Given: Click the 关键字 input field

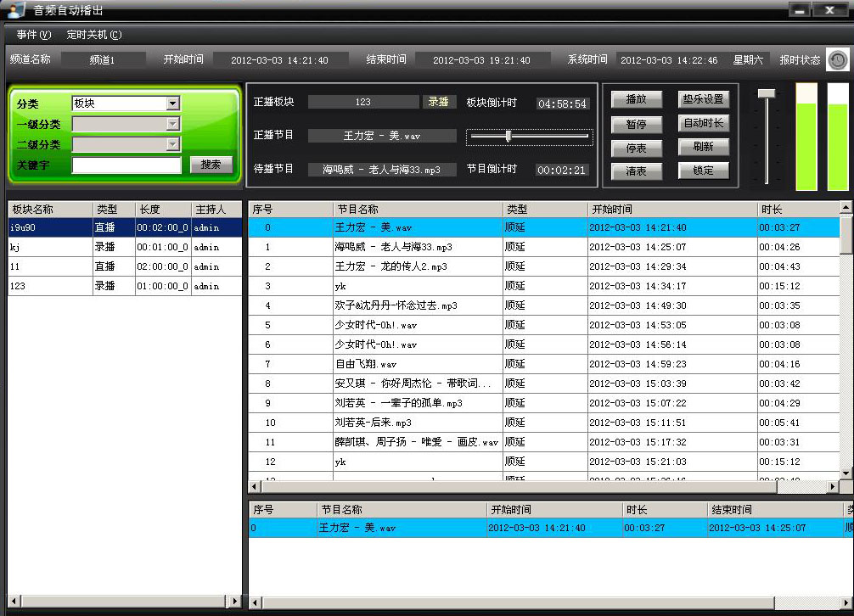Looking at the screenshot, I should pyautogui.click(x=126, y=165).
